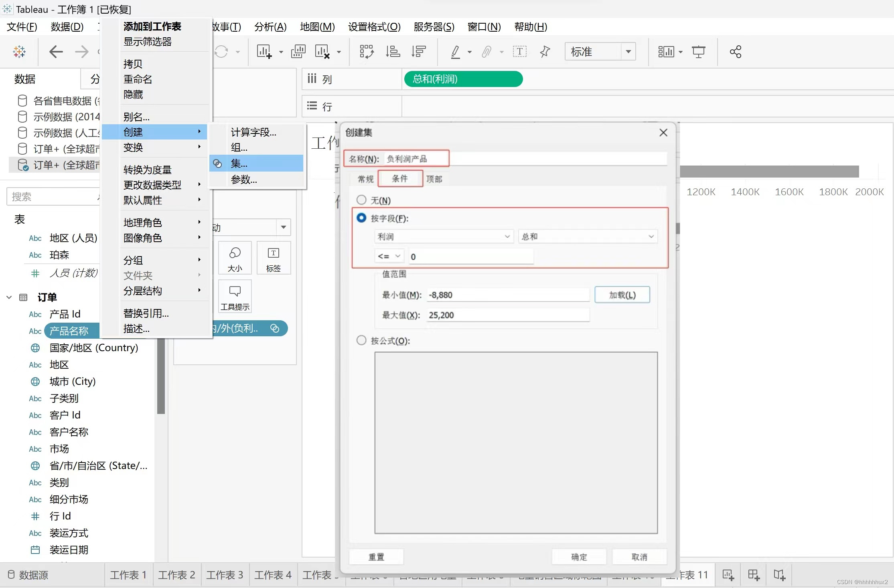Click the new worksheet icon at bottom
Screen dimensions: 894x588
click(728, 575)
